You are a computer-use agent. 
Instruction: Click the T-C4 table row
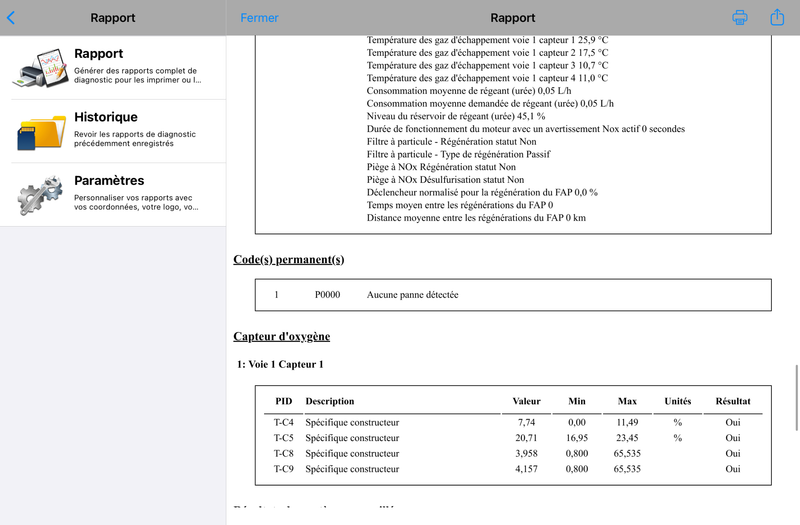[x=513, y=422]
